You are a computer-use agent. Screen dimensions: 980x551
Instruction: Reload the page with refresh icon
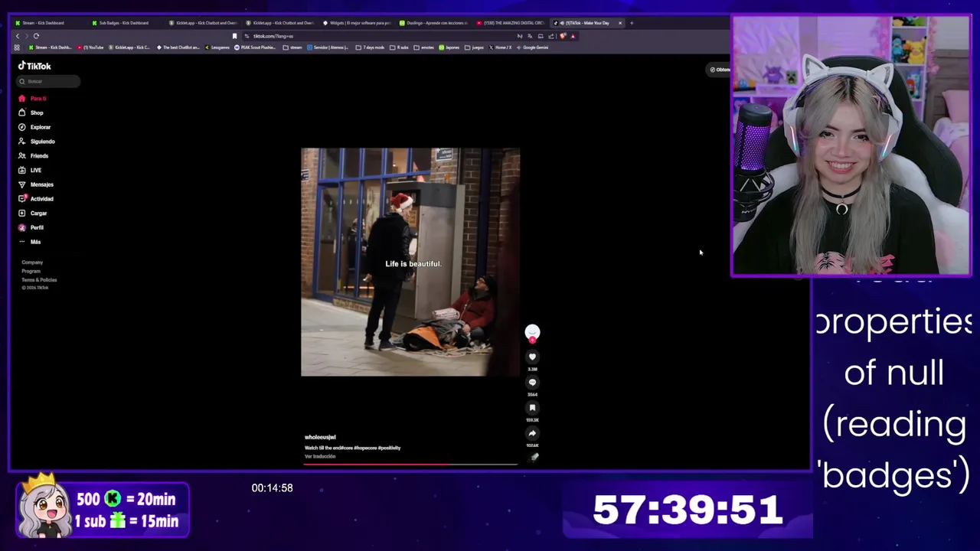click(x=36, y=36)
